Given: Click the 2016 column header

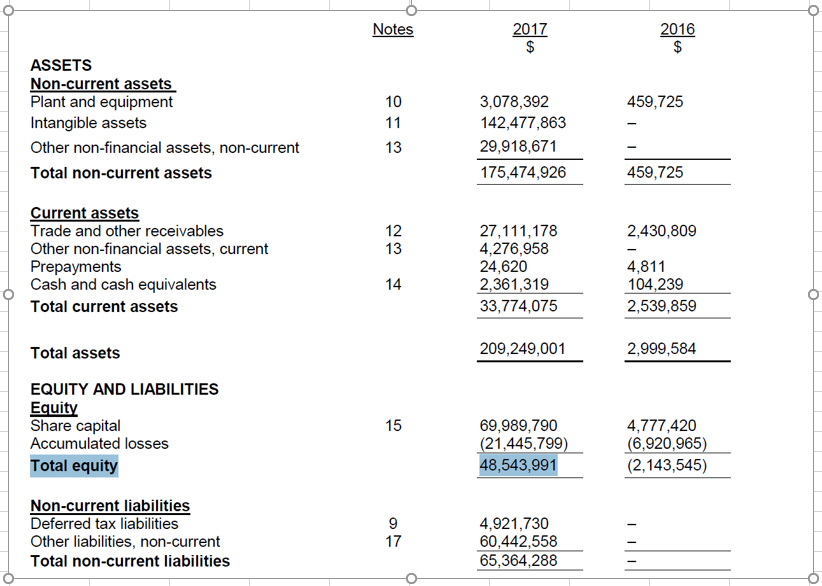Looking at the screenshot, I should coord(677,29).
